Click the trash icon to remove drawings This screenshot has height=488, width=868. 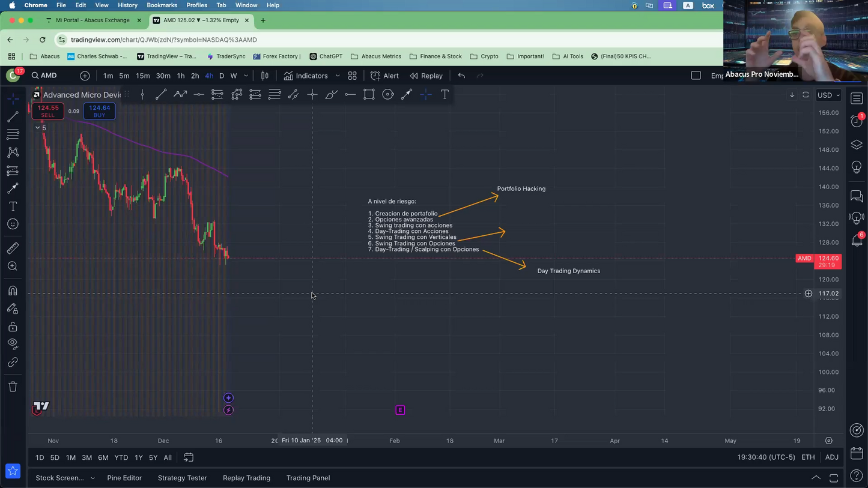point(13,387)
